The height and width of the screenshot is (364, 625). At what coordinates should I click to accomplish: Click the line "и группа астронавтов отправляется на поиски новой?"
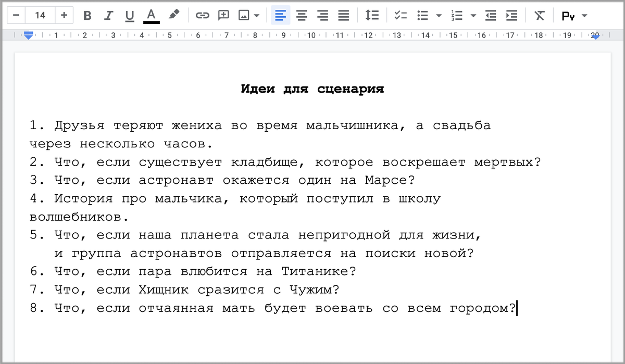click(x=264, y=254)
